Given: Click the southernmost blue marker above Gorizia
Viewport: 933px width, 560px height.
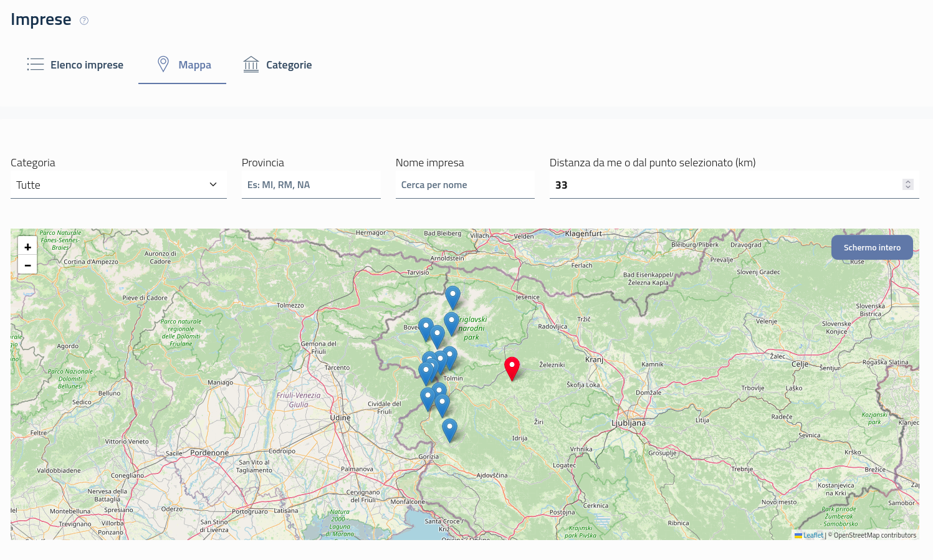Looking at the screenshot, I should (449, 429).
